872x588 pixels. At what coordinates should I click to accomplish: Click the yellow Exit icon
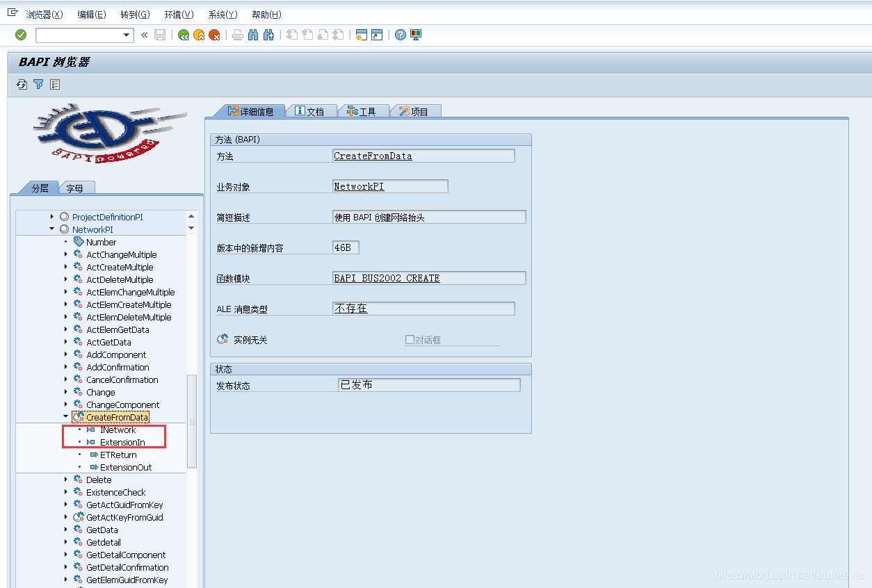point(199,35)
